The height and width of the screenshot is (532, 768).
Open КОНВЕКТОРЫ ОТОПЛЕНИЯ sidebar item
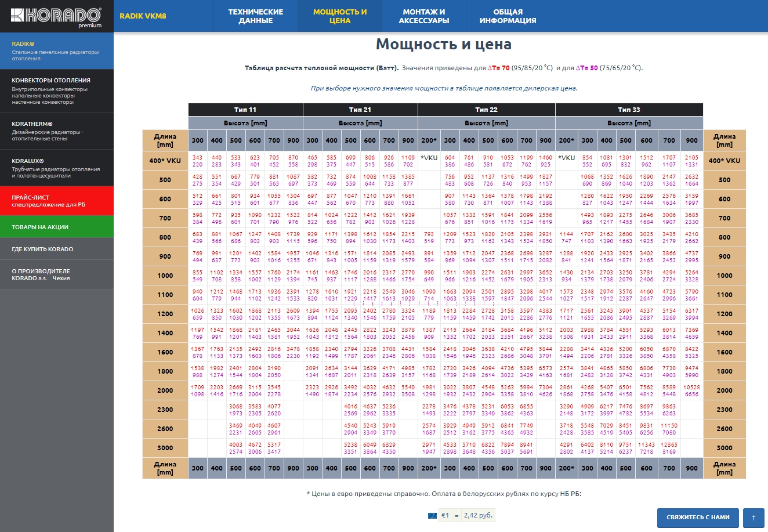pos(57,91)
